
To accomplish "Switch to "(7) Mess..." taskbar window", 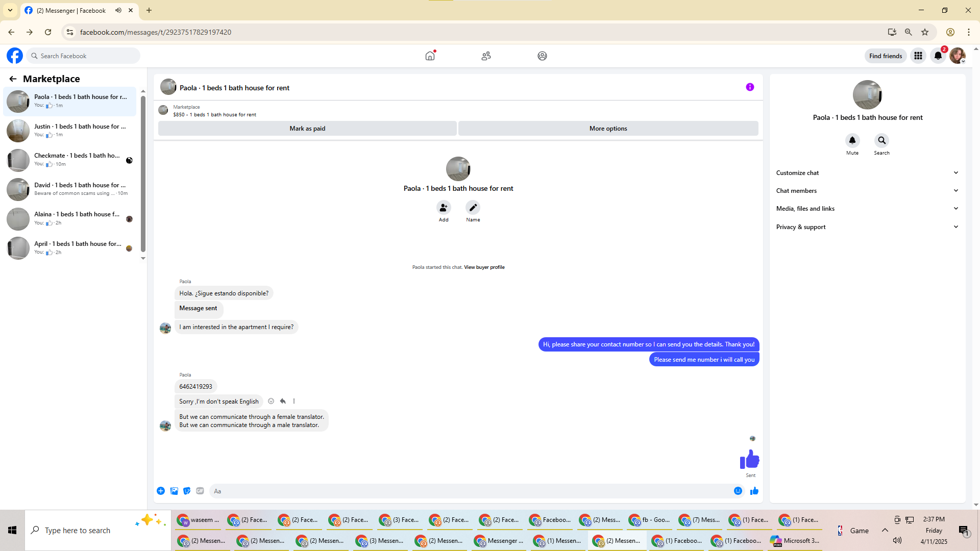I will click(700, 520).
